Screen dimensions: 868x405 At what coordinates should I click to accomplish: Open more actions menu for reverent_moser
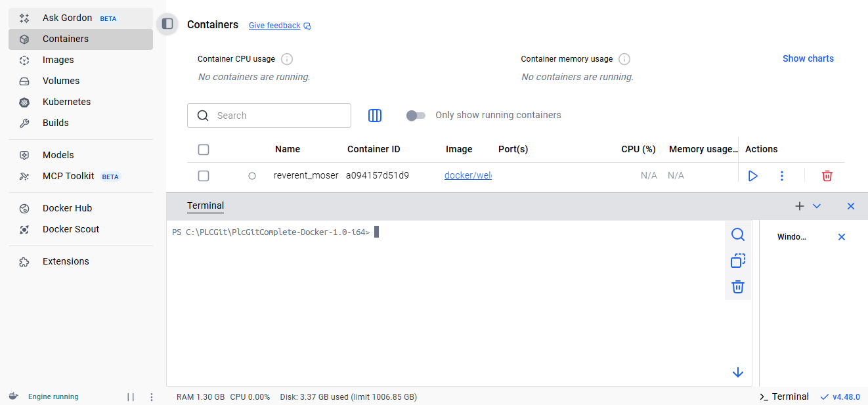pyautogui.click(x=781, y=176)
